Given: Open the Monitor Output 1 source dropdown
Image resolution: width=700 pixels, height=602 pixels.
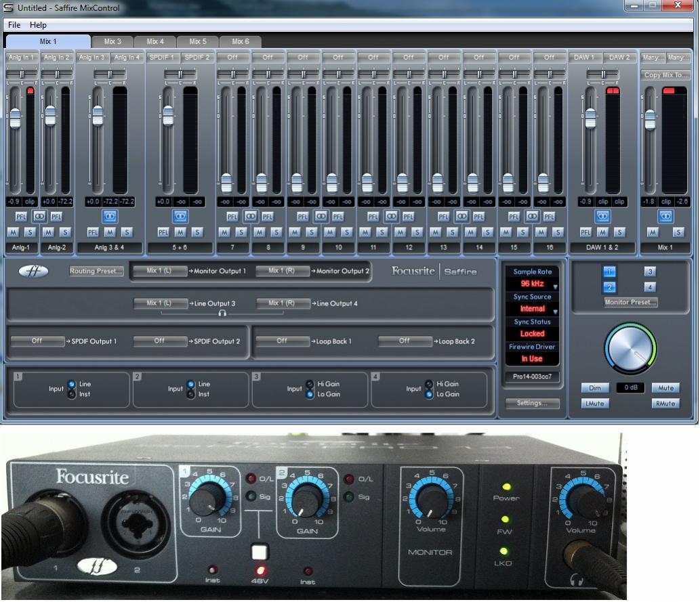Looking at the screenshot, I should coord(160,271).
